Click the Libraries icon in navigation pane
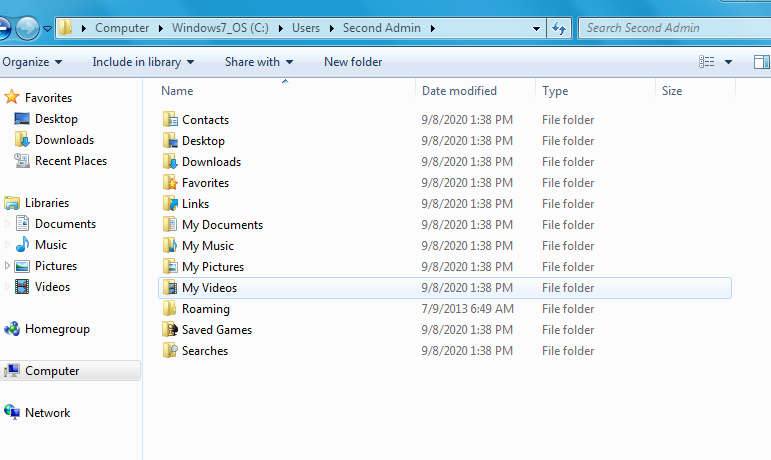Image resolution: width=771 pixels, height=460 pixels. 12,202
